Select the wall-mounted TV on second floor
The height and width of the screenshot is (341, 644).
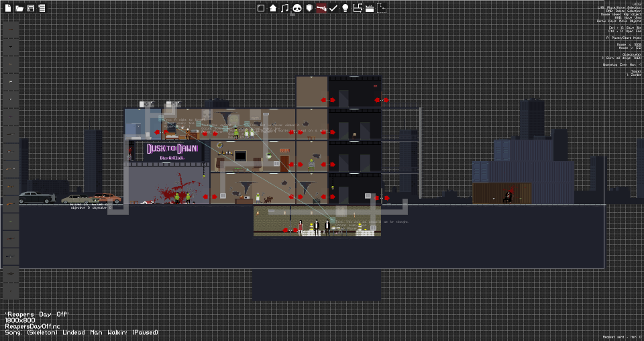pyautogui.click(x=240, y=156)
